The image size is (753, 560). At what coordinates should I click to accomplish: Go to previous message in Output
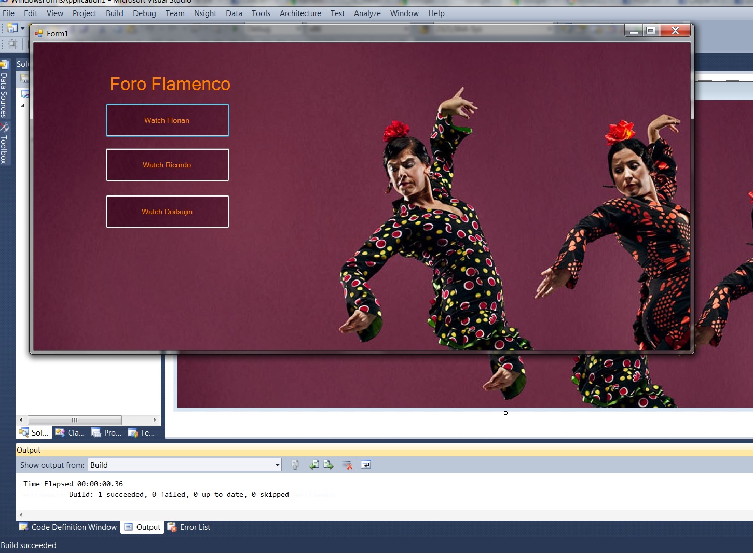click(314, 465)
